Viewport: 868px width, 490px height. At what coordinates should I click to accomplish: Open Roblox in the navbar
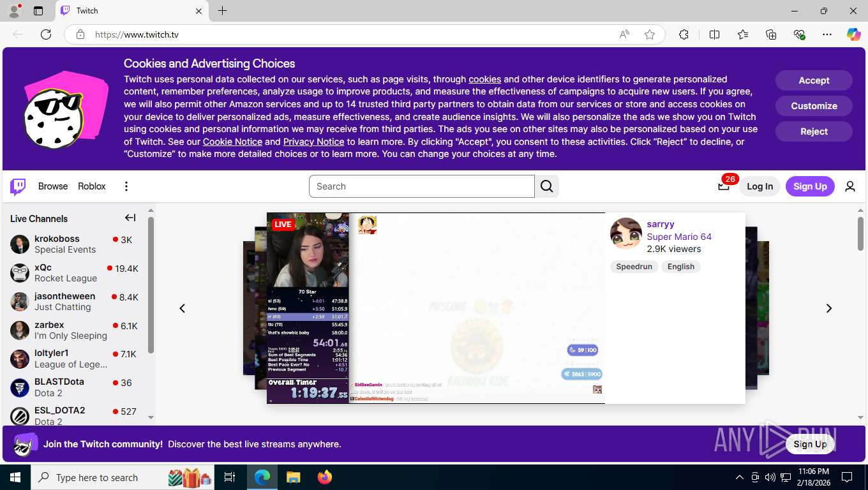[92, 186]
